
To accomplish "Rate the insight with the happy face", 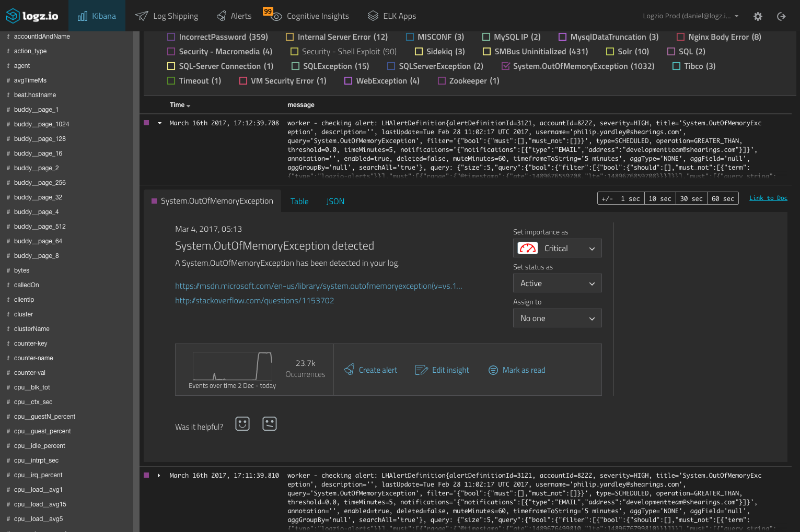I will coord(242,423).
